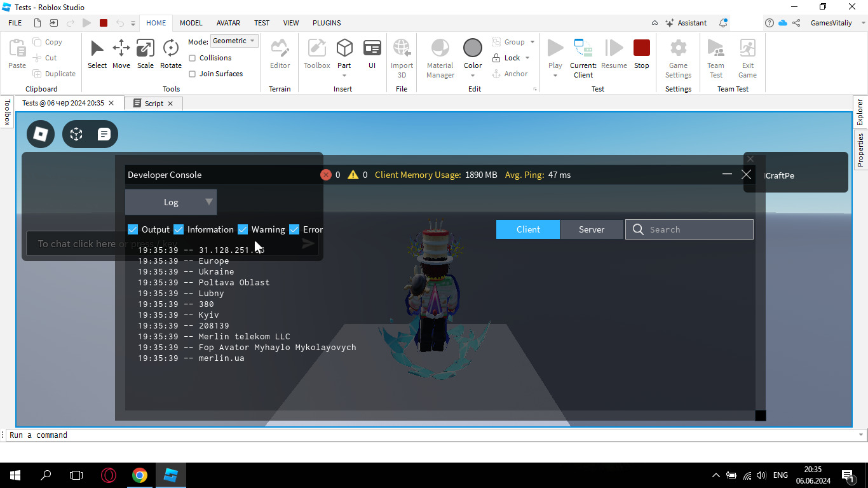Choose the Move tool
This screenshot has height=488, width=868.
point(121,49)
